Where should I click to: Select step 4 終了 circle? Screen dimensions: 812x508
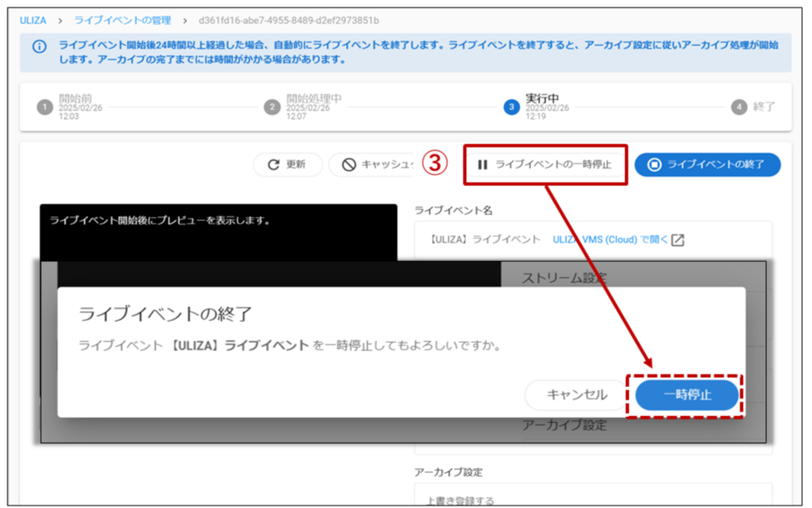739,108
